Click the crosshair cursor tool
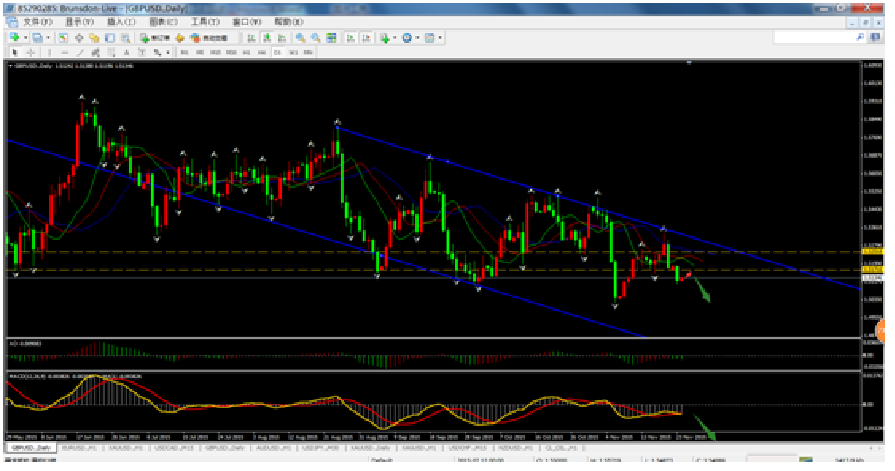 (30, 53)
